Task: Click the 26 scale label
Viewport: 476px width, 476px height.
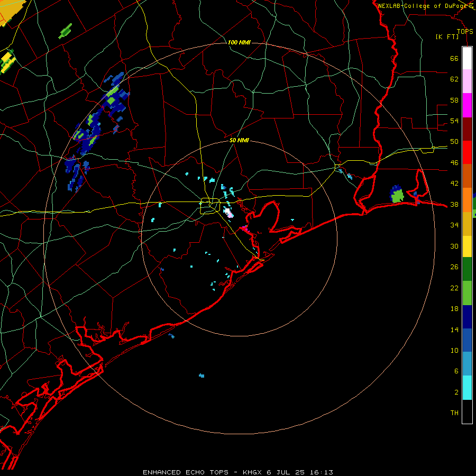Action: [454, 267]
